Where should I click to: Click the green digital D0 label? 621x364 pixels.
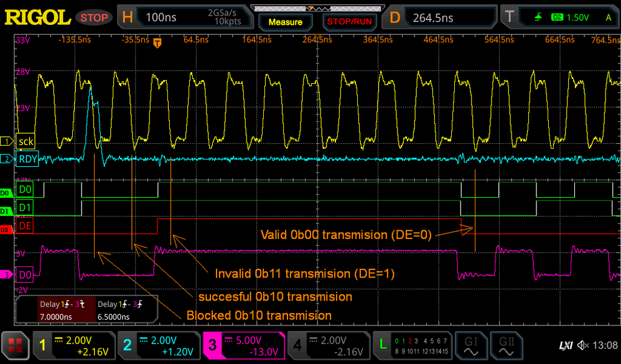pos(24,189)
